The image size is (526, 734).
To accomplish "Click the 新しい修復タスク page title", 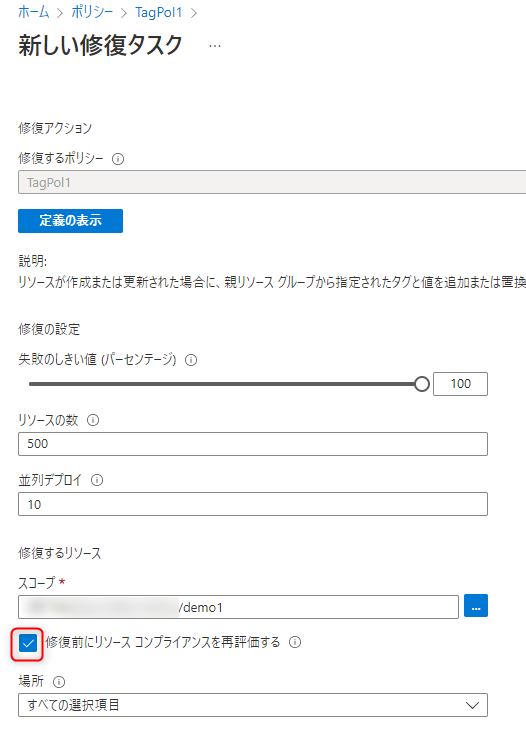I will point(100,45).
